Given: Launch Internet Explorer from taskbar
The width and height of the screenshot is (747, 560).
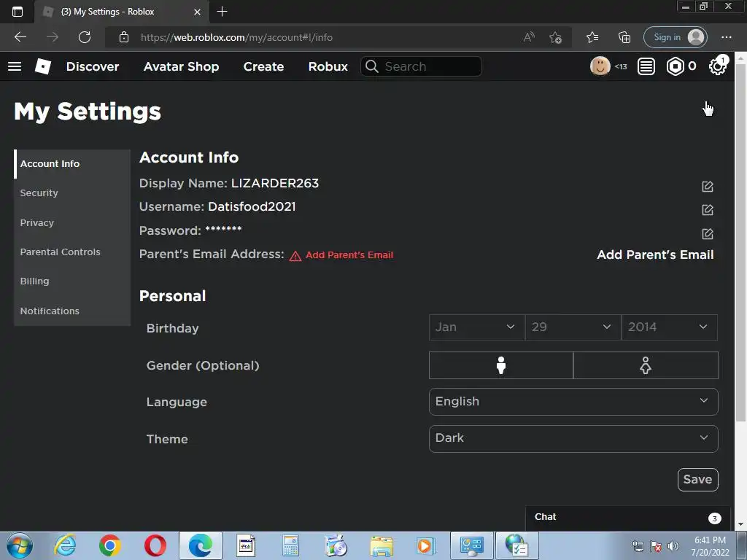Looking at the screenshot, I should point(65,545).
